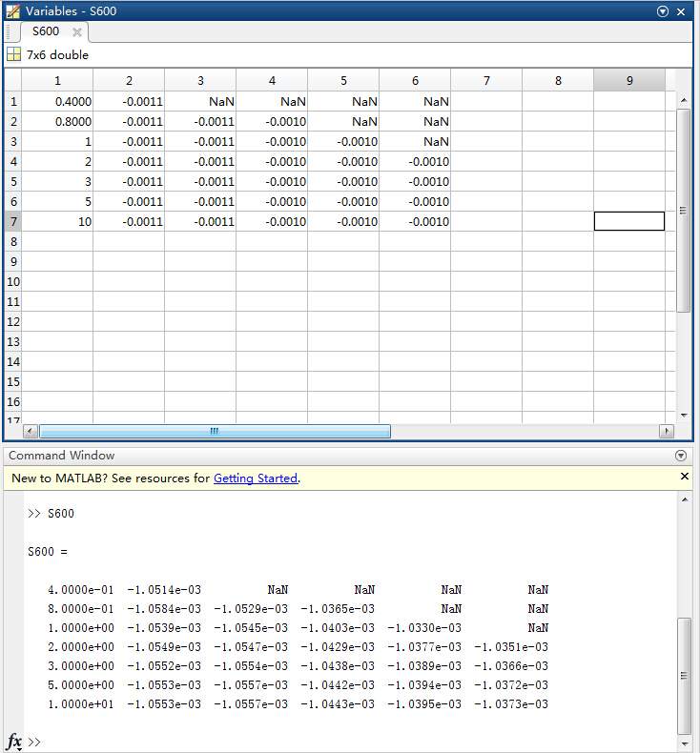
Task: Click the -0.0010 cell in row 4, column 6
Action: (x=415, y=162)
